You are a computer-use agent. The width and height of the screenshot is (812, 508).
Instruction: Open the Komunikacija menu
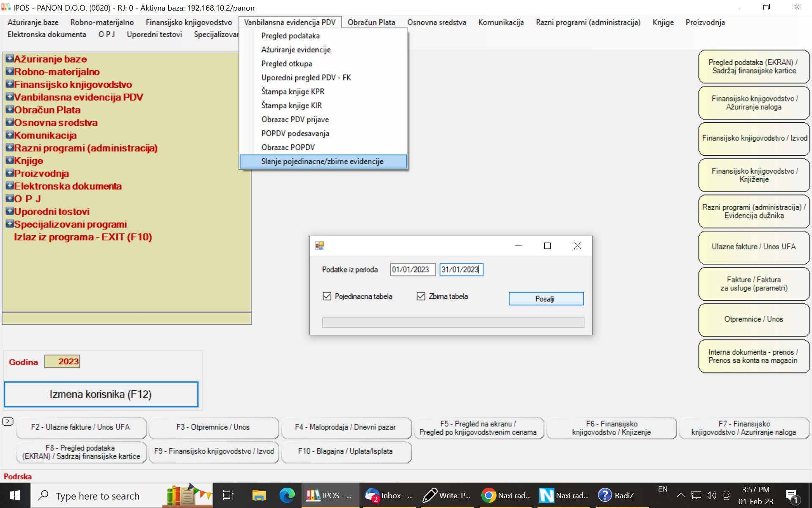(501, 22)
